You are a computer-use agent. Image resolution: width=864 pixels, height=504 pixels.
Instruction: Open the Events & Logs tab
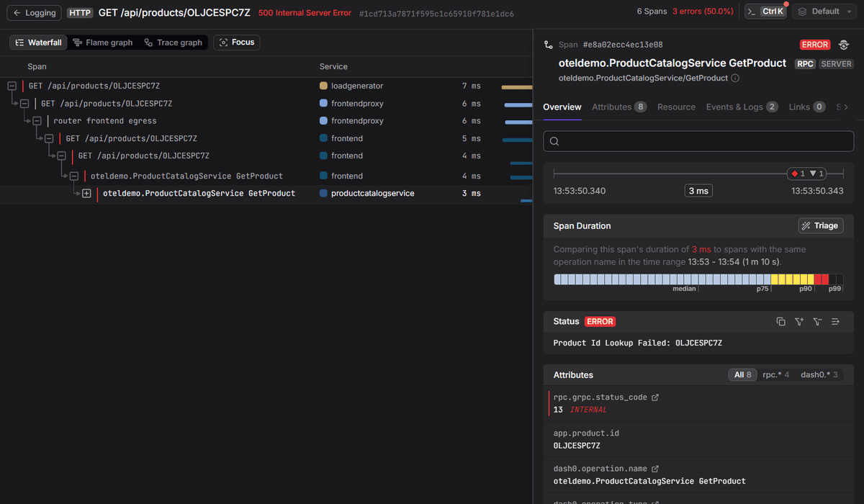point(742,107)
